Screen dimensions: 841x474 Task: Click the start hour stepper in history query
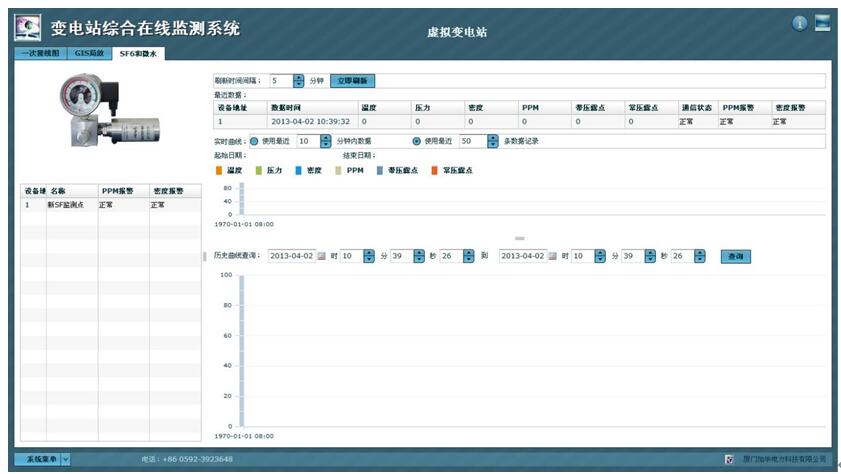pos(368,257)
